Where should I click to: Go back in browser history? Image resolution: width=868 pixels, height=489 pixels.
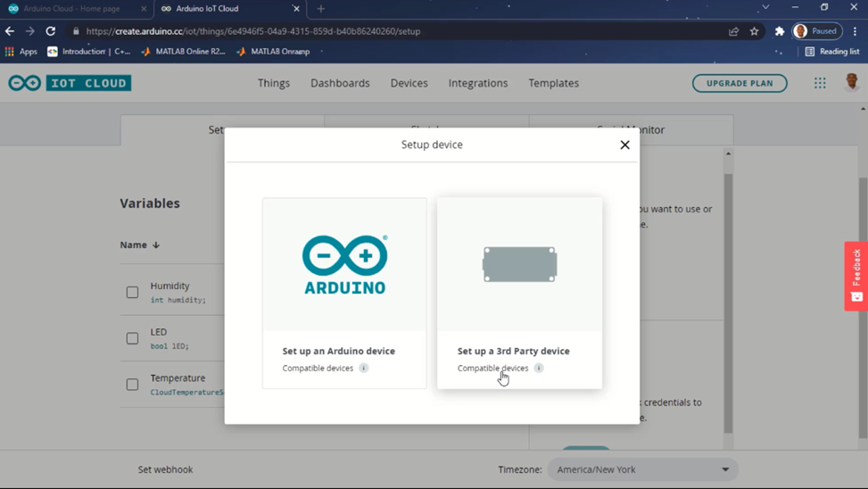click(x=10, y=31)
